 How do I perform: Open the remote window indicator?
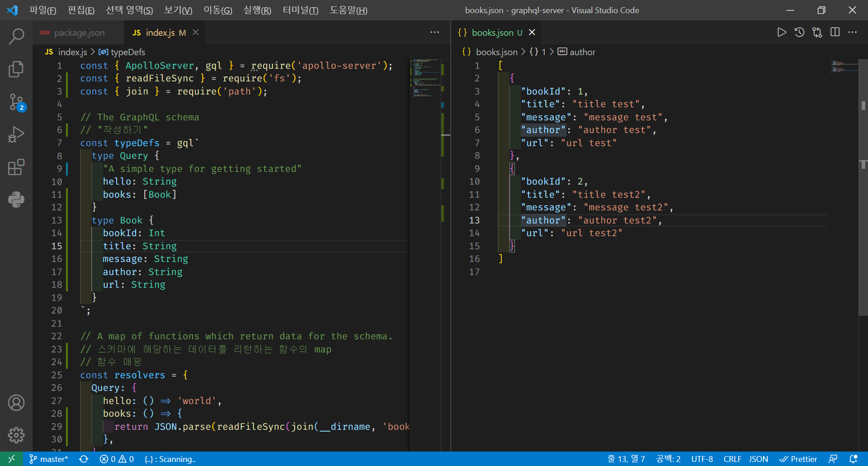click(11, 459)
